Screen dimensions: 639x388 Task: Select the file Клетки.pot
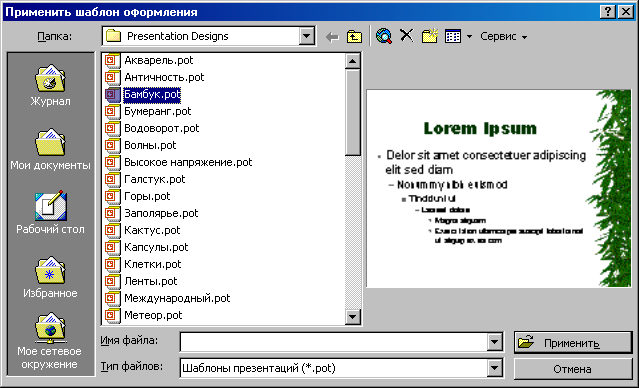(x=152, y=264)
